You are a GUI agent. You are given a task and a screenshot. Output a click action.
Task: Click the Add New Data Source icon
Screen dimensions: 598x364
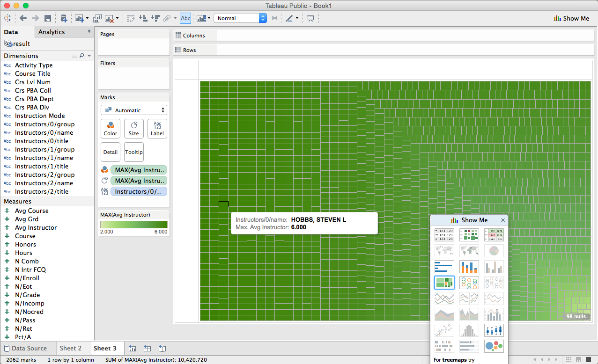[x=64, y=18]
